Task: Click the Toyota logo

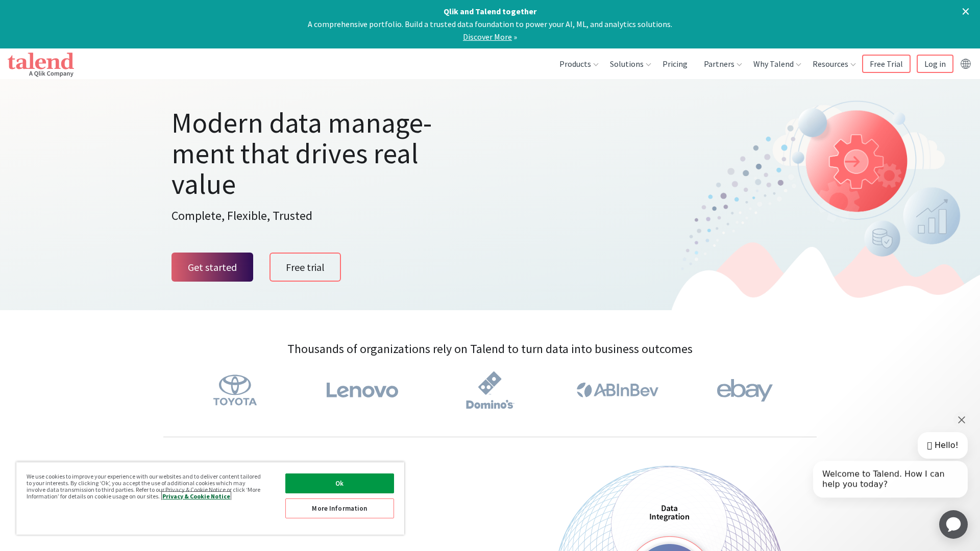Action: tap(235, 390)
